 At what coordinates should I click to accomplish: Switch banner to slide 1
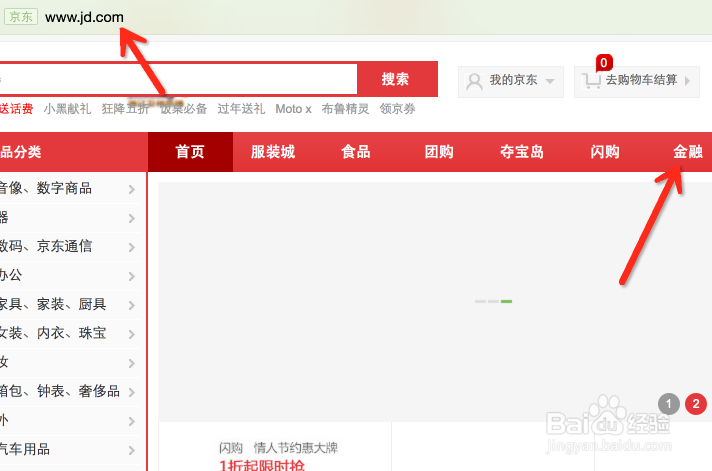(668, 404)
